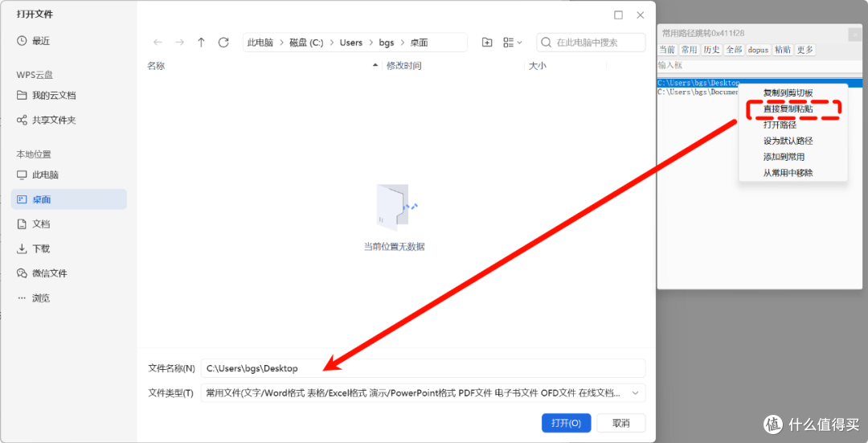Close the 打开文件 dialog

(641, 15)
